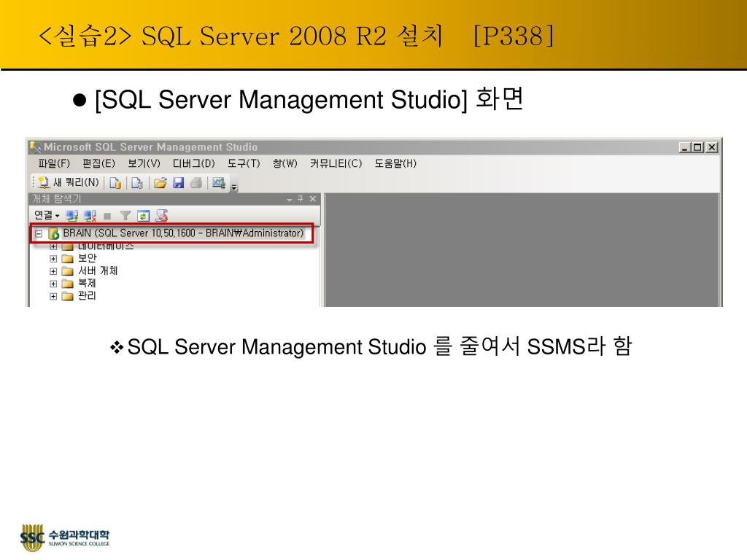Click the pin icon on 개체 탐색기 panel
Viewport: 747px width, 560px height.
pyautogui.click(x=300, y=199)
